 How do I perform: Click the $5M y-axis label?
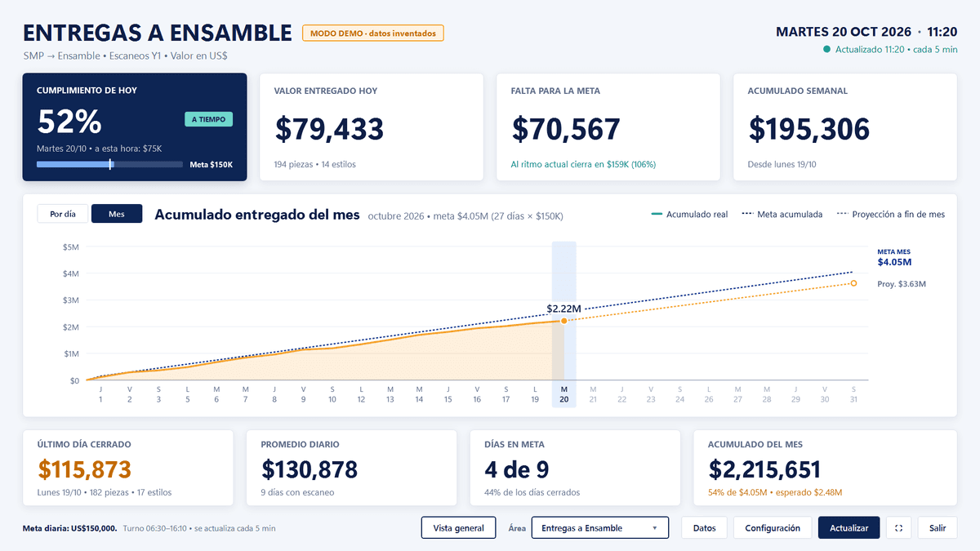(71, 247)
